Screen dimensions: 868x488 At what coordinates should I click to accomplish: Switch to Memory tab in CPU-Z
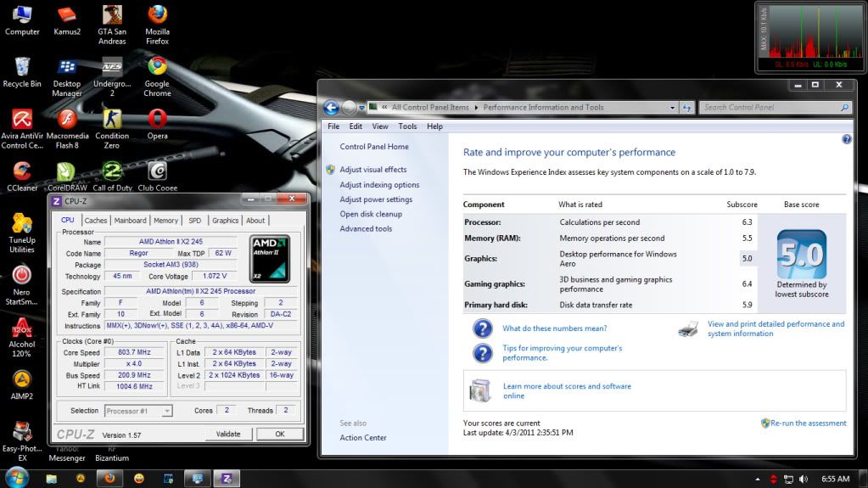click(x=165, y=221)
